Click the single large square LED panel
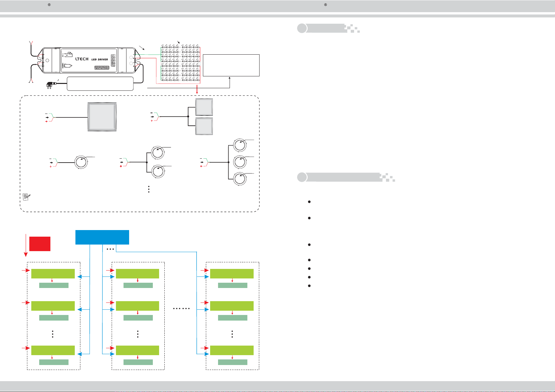555x392 pixels. point(102,117)
